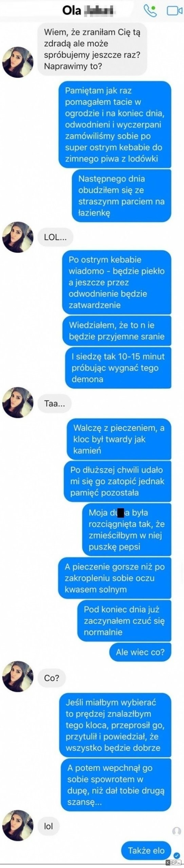Tap Ola's avatar beside the first message
This screenshot has height=868, width=184.
tap(18, 62)
